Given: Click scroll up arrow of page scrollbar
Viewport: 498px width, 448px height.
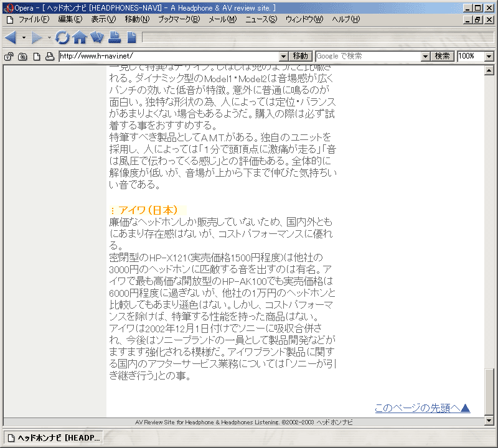Looking at the screenshot, I should 489,70.
